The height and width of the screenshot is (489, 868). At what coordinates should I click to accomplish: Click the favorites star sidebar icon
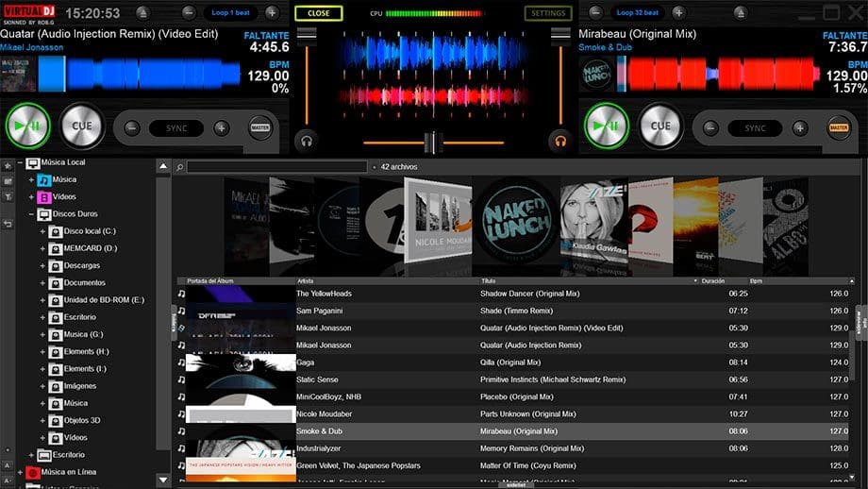[x=8, y=165]
